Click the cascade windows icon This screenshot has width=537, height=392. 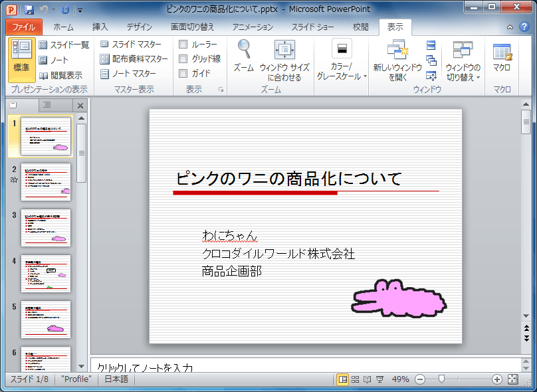tap(431, 60)
